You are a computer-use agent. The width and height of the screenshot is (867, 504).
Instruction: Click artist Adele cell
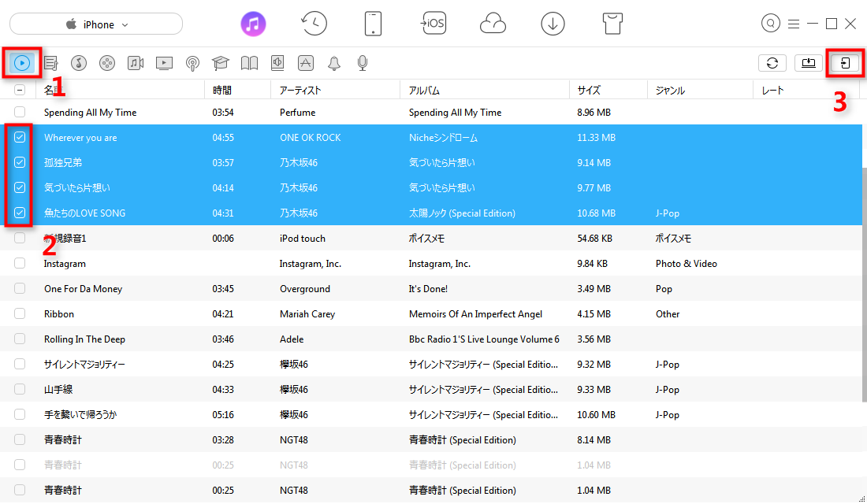[x=292, y=339]
